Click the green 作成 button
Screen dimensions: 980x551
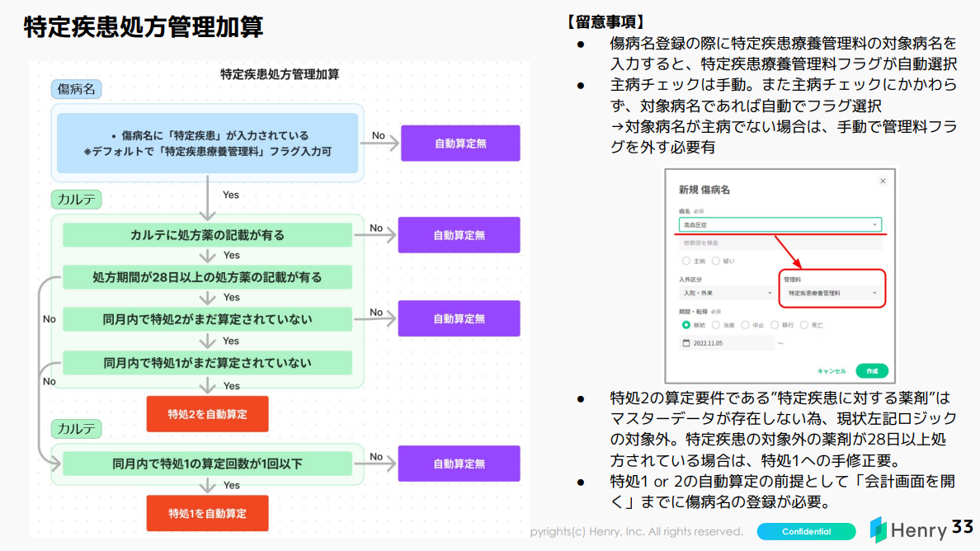(x=872, y=371)
